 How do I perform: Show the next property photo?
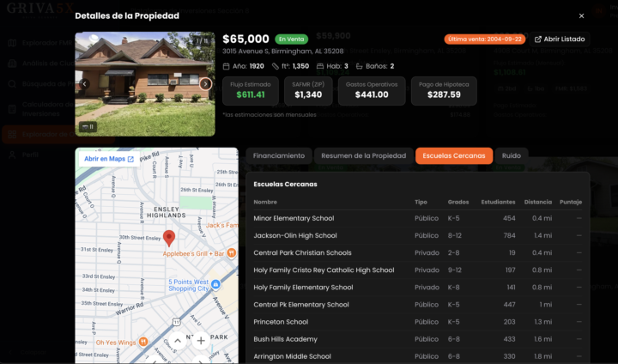point(205,83)
